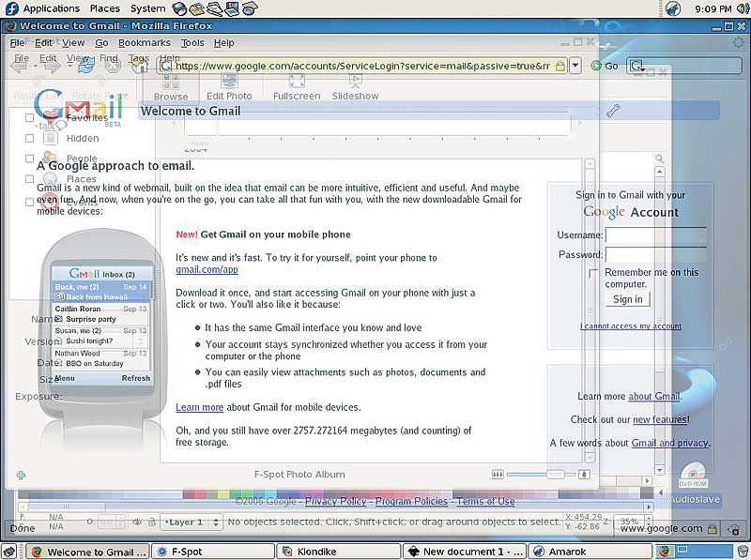Image resolution: width=751 pixels, height=560 pixels.
Task: Tick the People tag checkbox in F-Spot
Action: coord(30,159)
